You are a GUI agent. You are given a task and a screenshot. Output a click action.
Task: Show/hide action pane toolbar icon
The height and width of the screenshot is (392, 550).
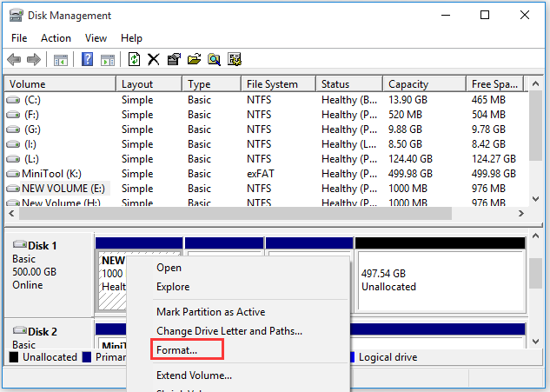pyautogui.click(x=108, y=60)
